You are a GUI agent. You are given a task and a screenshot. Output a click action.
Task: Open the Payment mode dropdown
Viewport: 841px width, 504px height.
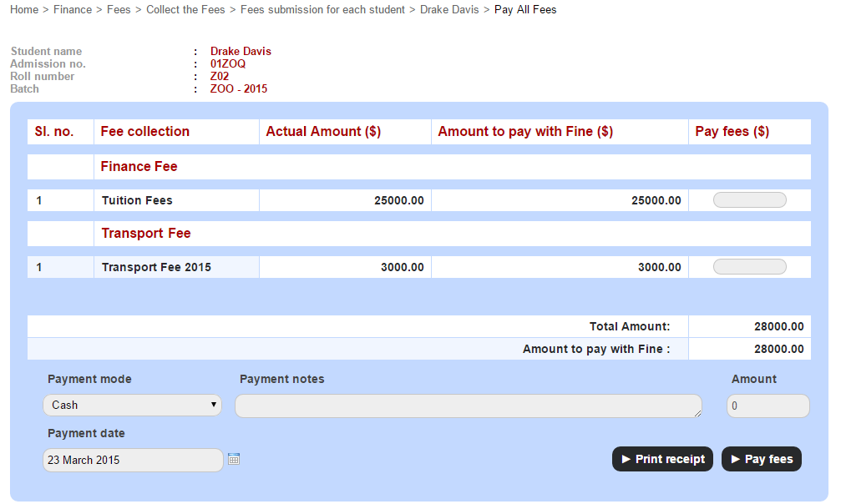132,406
